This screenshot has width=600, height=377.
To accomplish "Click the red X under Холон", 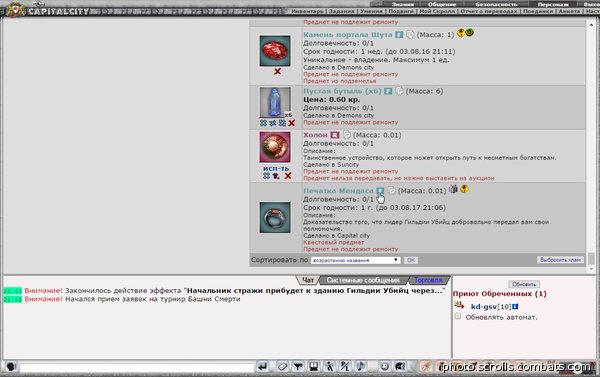I will click(288, 176).
